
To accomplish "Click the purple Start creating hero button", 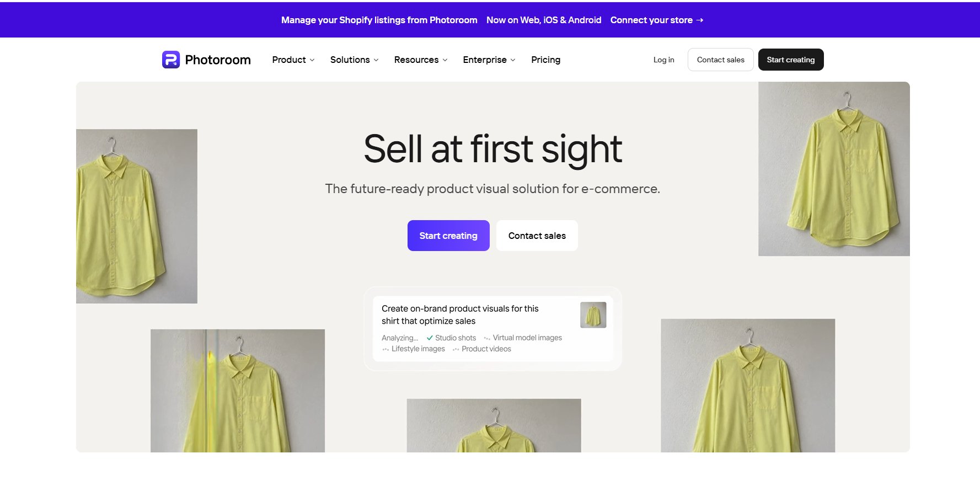I will (448, 236).
